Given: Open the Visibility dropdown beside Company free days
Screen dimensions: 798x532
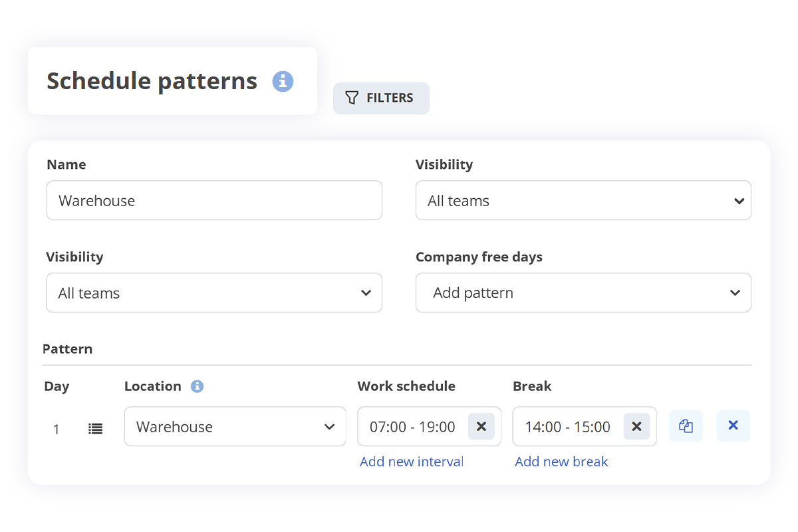Looking at the screenshot, I should [213, 293].
